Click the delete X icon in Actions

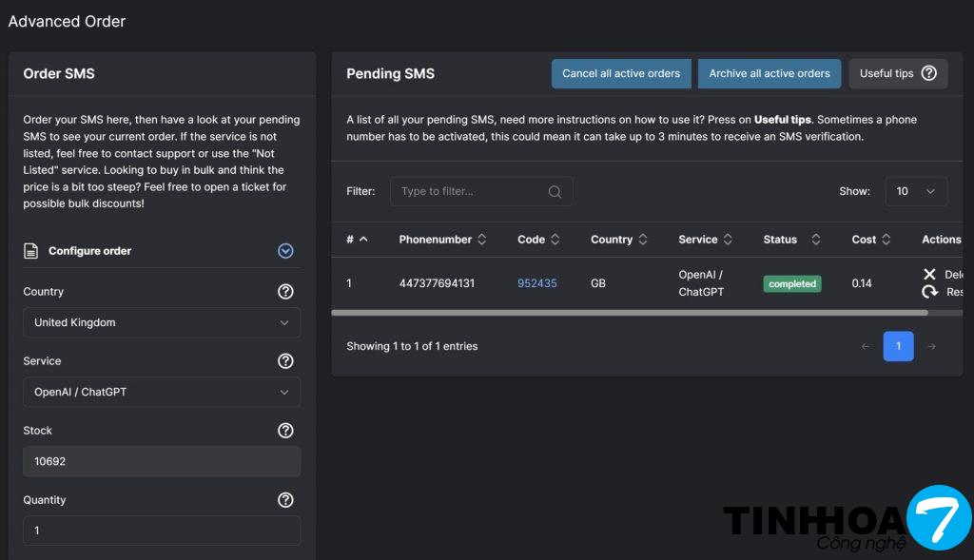tap(929, 275)
